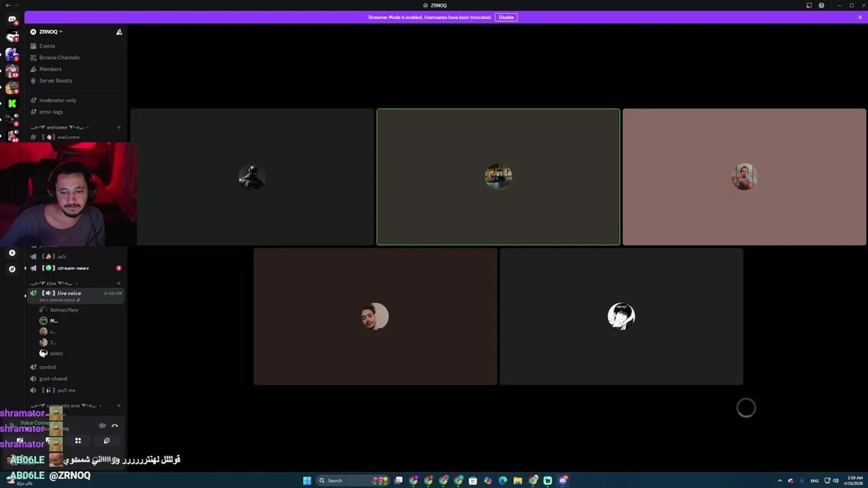Screen dimensions: 868x488
Task: Join the control voice channel
Action: 76,367
